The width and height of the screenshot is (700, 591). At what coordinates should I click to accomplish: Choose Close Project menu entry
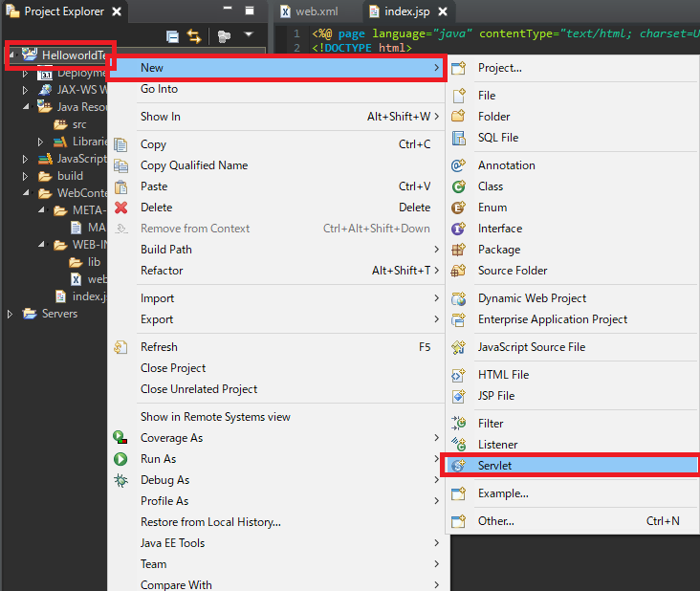click(x=276, y=368)
